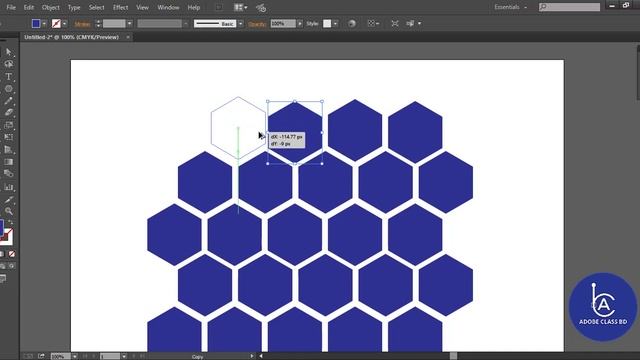Select the Zoom magnifier tool

point(9,211)
